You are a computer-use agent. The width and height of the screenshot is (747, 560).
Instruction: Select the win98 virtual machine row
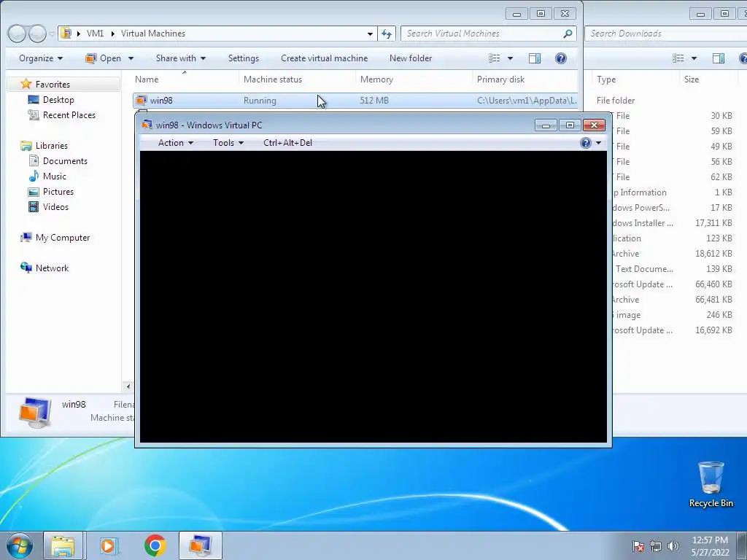(355, 100)
